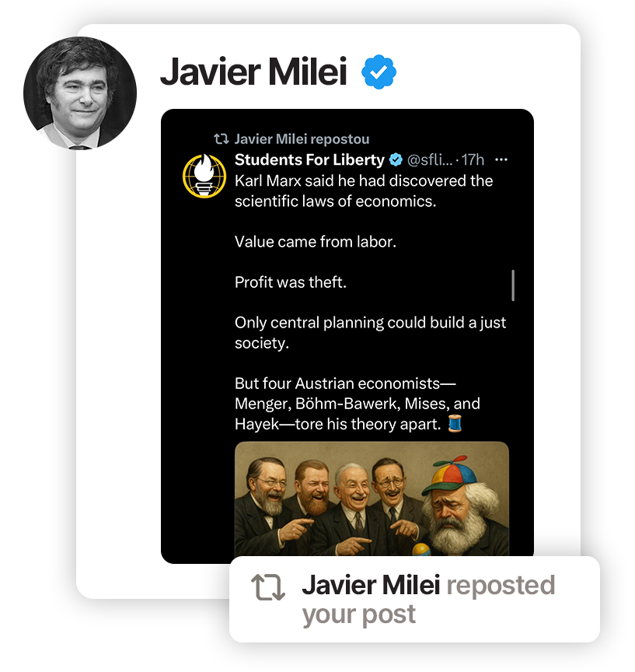Open the three-dot more options menu
The height and width of the screenshot is (672, 635).
click(501, 160)
